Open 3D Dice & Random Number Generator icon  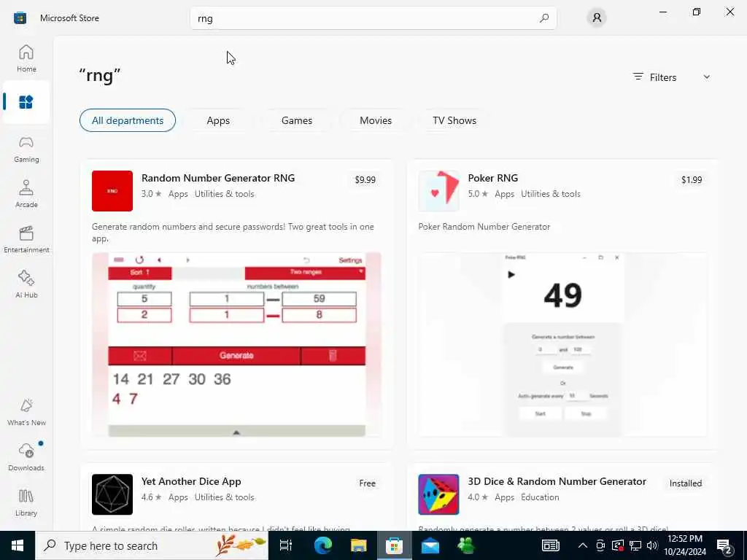point(438,494)
